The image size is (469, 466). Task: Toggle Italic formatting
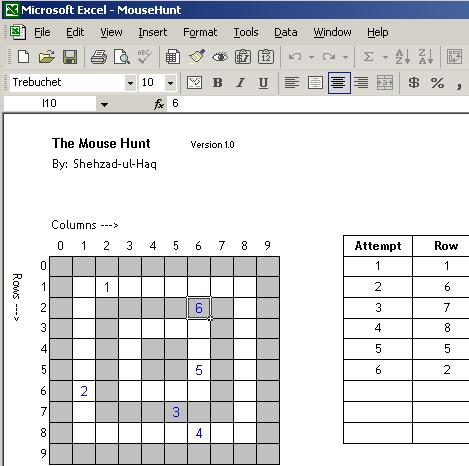tap(241, 83)
